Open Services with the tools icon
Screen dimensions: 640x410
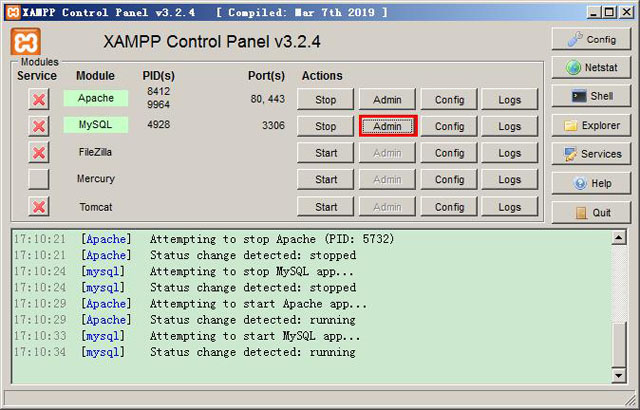(x=591, y=154)
